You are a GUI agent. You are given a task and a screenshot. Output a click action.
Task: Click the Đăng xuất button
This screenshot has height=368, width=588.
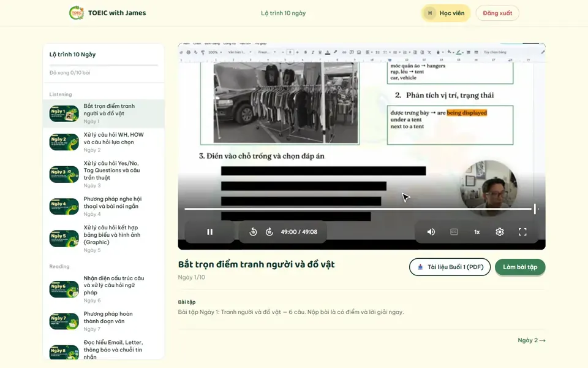point(497,13)
